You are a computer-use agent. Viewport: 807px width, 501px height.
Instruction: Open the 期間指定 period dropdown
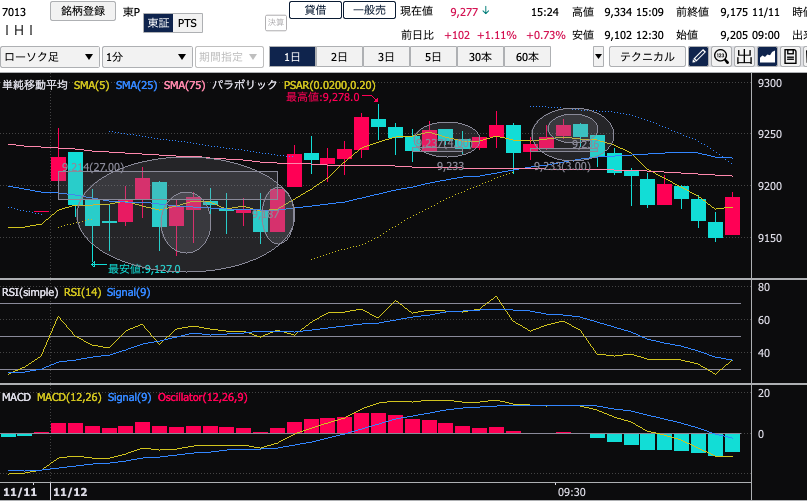click(230, 57)
